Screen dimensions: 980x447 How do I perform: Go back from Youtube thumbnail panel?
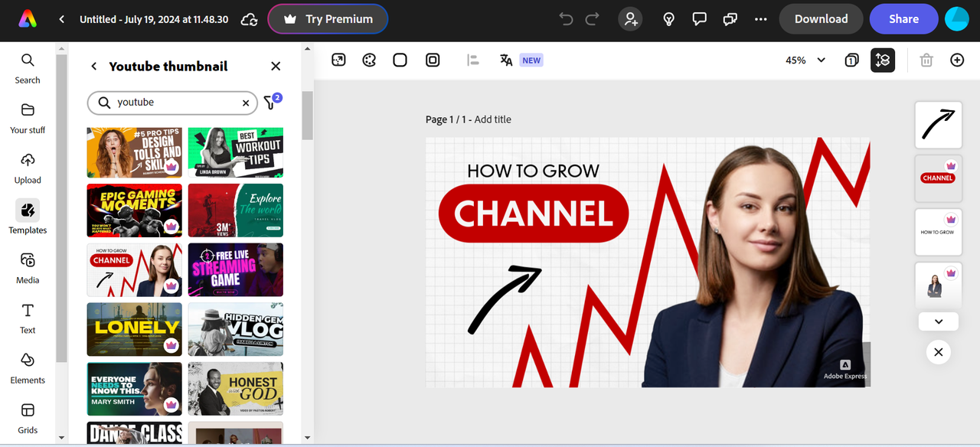click(x=94, y=67)
